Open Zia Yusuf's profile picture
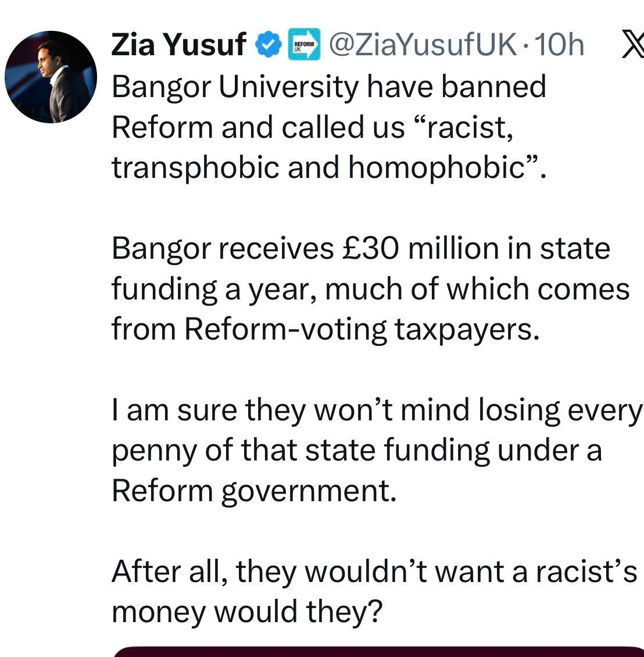644x657 pixels. coord(51,77)
